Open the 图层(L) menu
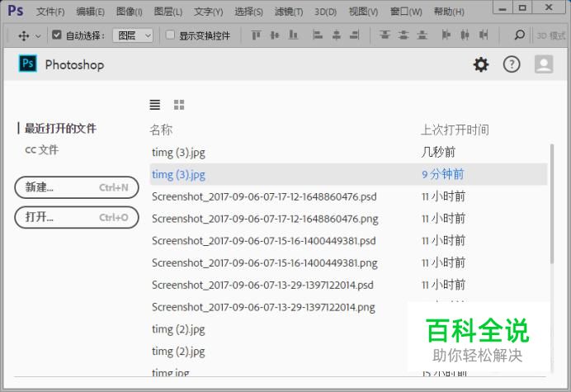 click(168, 12)
